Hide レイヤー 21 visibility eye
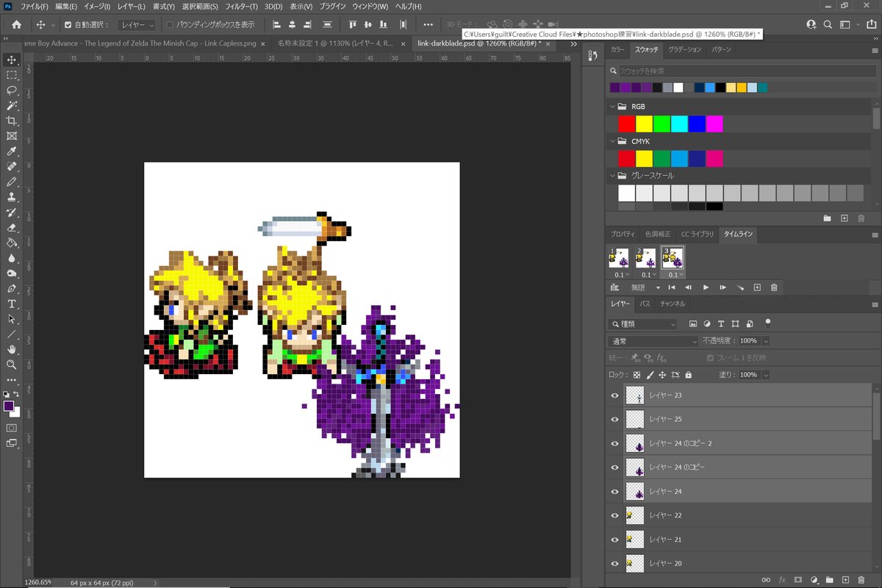 point(614,539)
